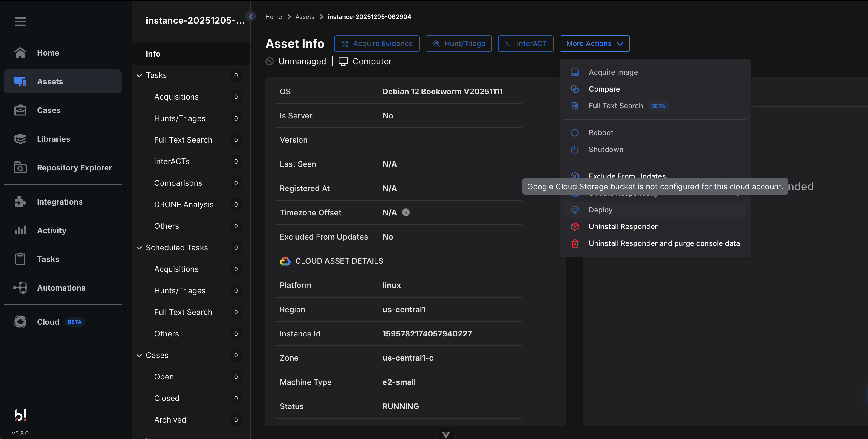868x439 pixels.
Task: Click the Hunt/Triage button
Action: pos(458,43)
